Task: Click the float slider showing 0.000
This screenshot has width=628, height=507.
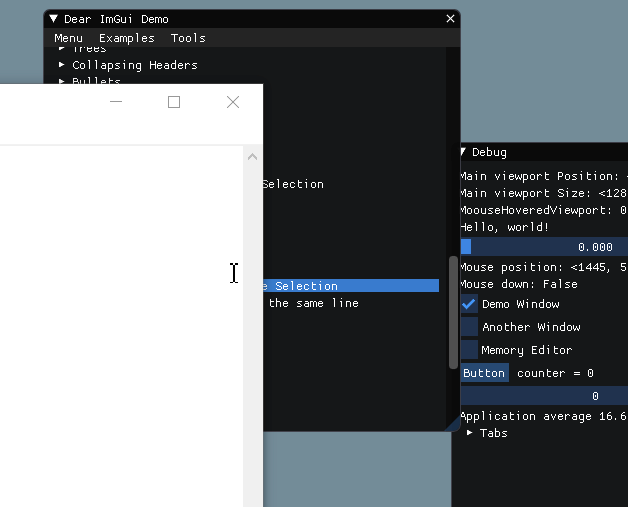Action: point(544,247)
